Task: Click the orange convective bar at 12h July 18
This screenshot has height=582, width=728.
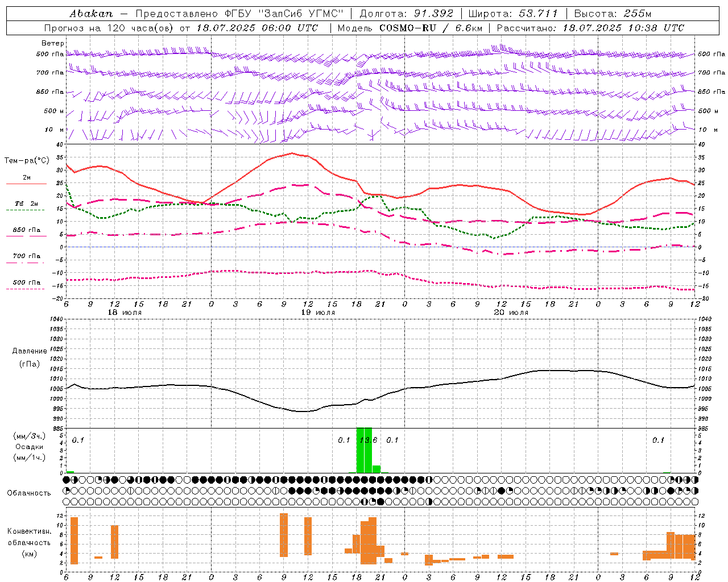Action: 114,542
